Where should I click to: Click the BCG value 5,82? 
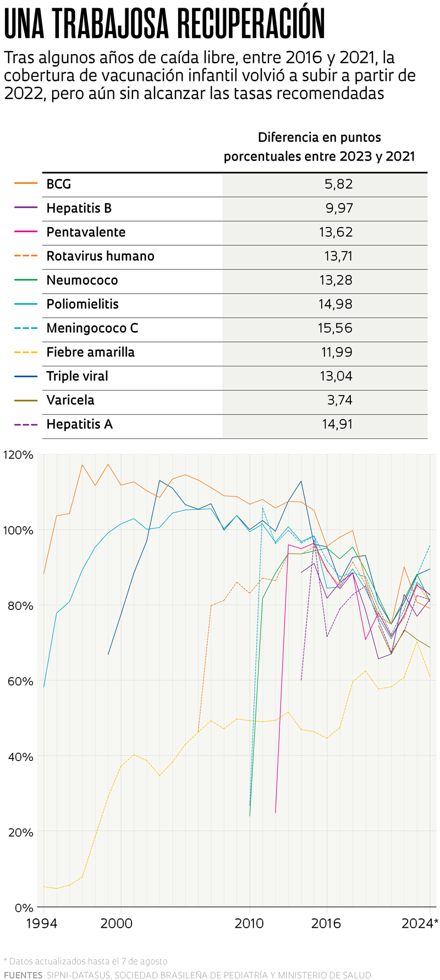point(338,184)
